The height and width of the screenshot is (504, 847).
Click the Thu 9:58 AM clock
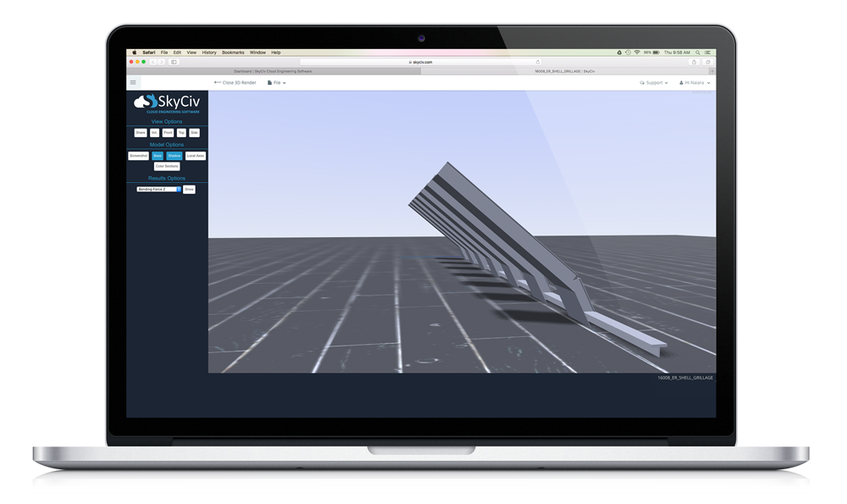click(x=677, y=53)
